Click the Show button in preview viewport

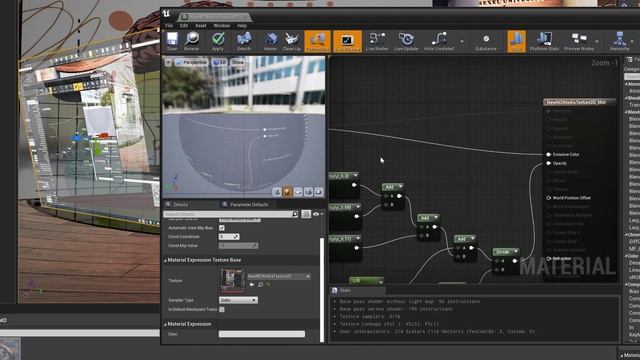[x=238, y=62]
